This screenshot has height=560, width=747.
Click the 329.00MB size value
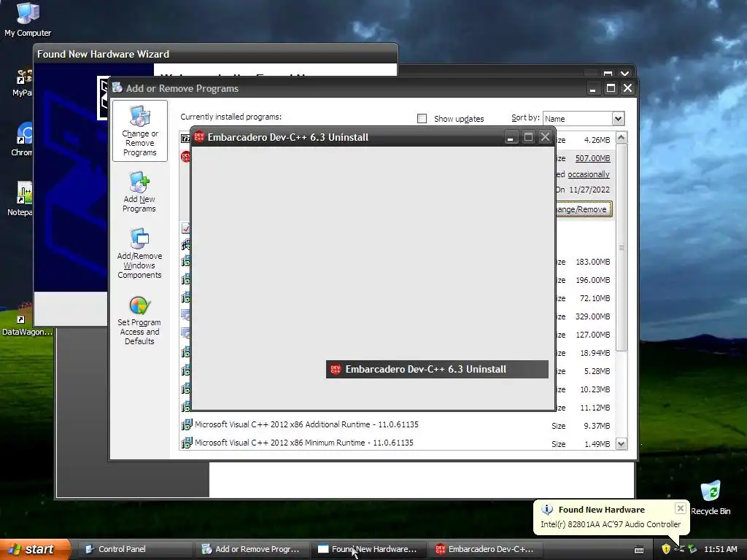coord(592,316)
